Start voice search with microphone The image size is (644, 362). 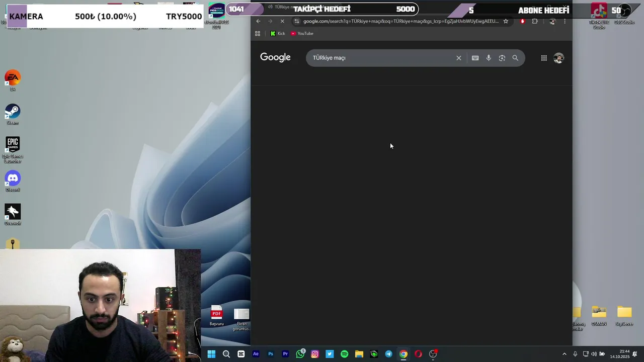click(x=489, y=58)
